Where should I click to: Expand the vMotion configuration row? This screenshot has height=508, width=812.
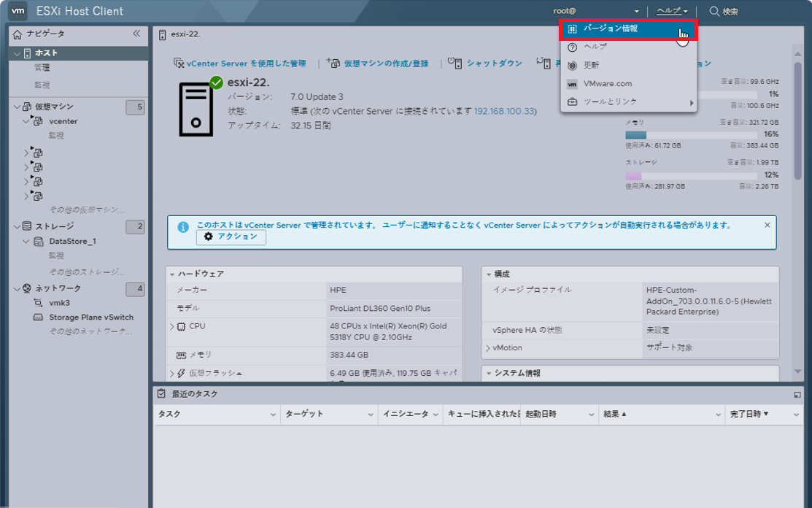point(488,348)
